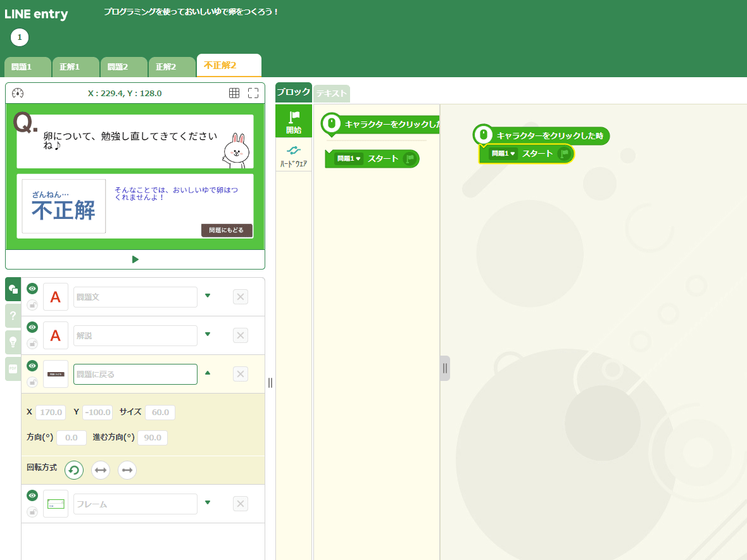Image resolution: width=747 pixels, height=560 pixels.
Task: Delete the フレーム object
Action: (241, 504)
